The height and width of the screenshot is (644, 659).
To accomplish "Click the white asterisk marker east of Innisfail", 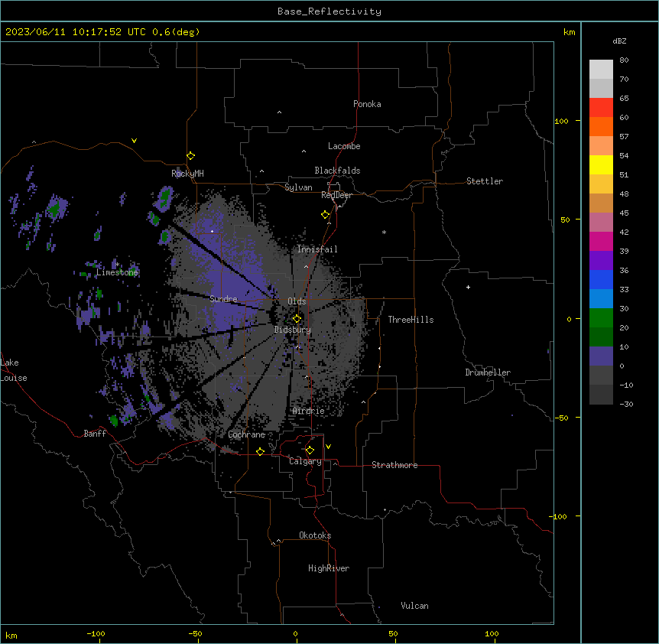I will (384, 232).
